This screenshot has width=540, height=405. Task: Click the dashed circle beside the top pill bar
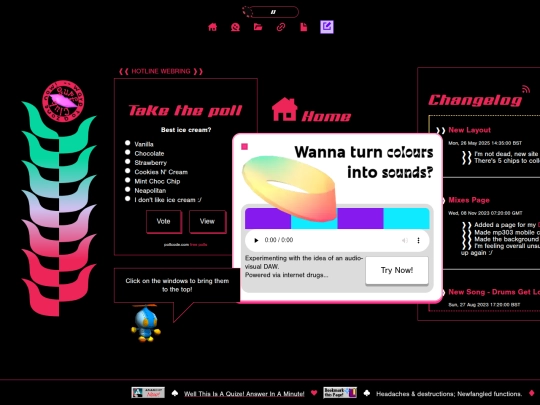247,11
